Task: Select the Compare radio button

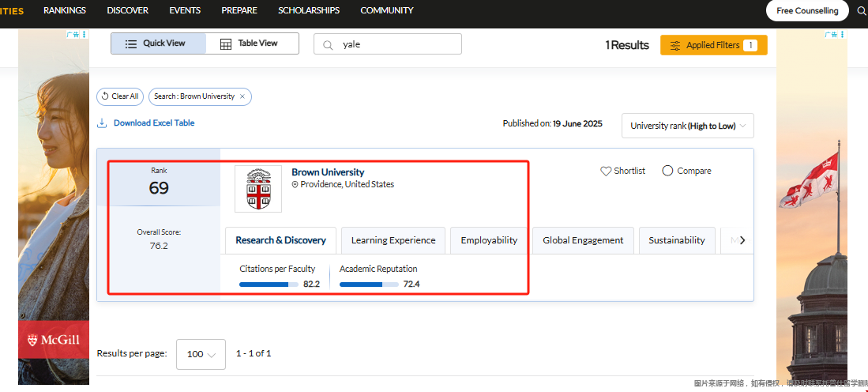Action: [x=667, y=171]
